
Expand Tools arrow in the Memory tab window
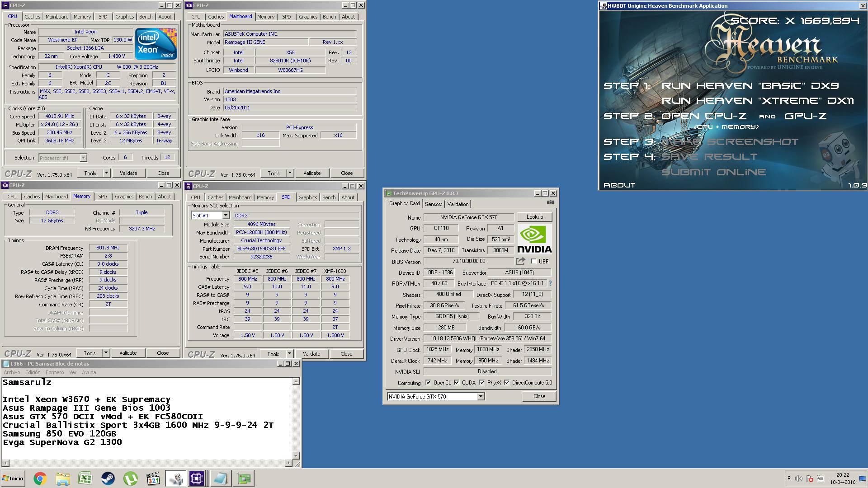coord(106,353)
